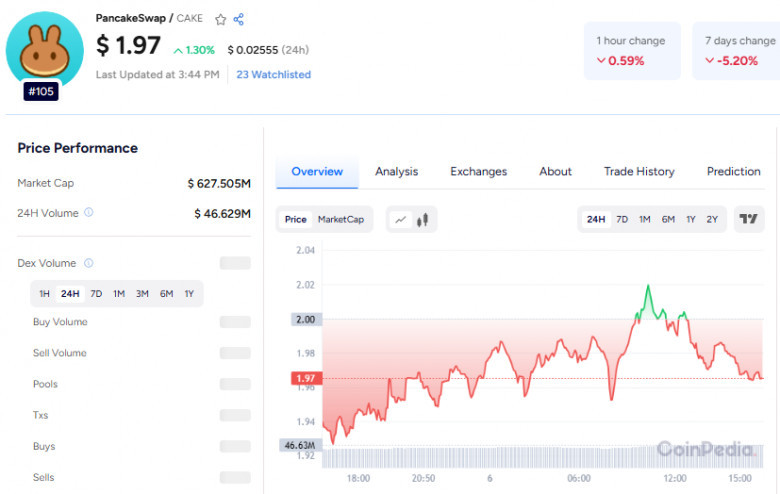Open the Analysis tab

point(396,171)
